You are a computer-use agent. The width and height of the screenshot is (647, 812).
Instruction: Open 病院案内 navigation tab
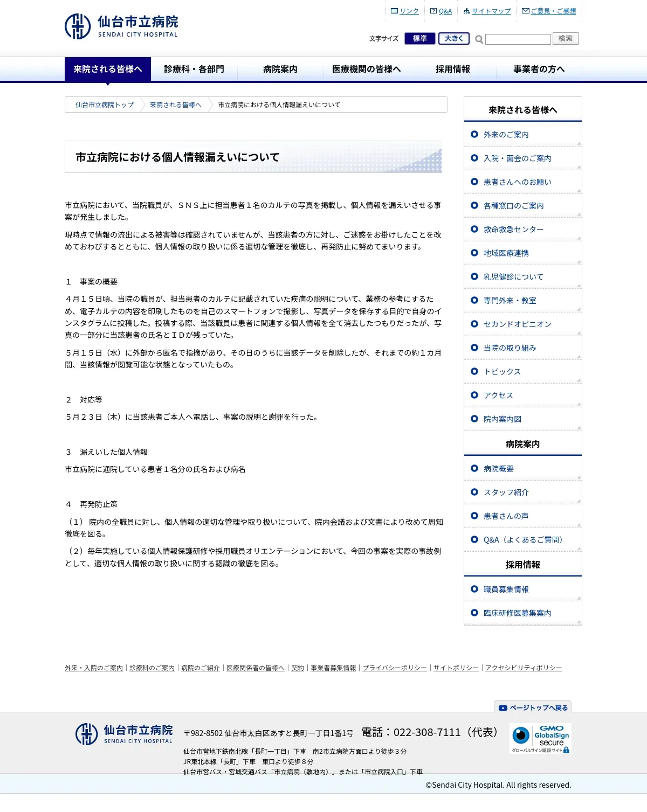[280, 69]
